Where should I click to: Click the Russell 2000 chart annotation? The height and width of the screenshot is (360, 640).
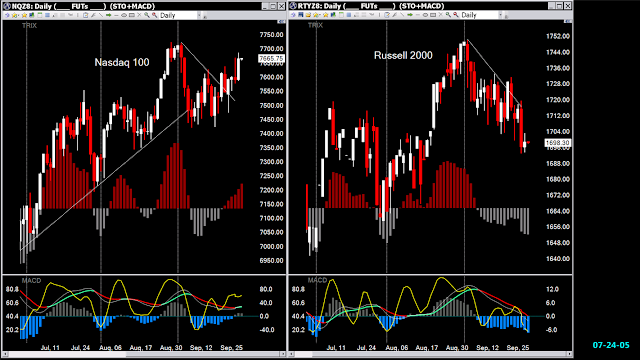point(403,56)
